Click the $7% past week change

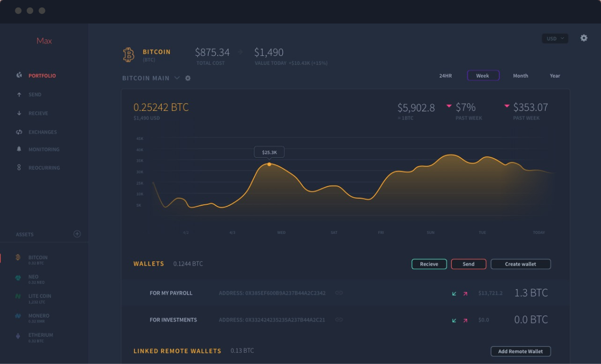(465, 107)
